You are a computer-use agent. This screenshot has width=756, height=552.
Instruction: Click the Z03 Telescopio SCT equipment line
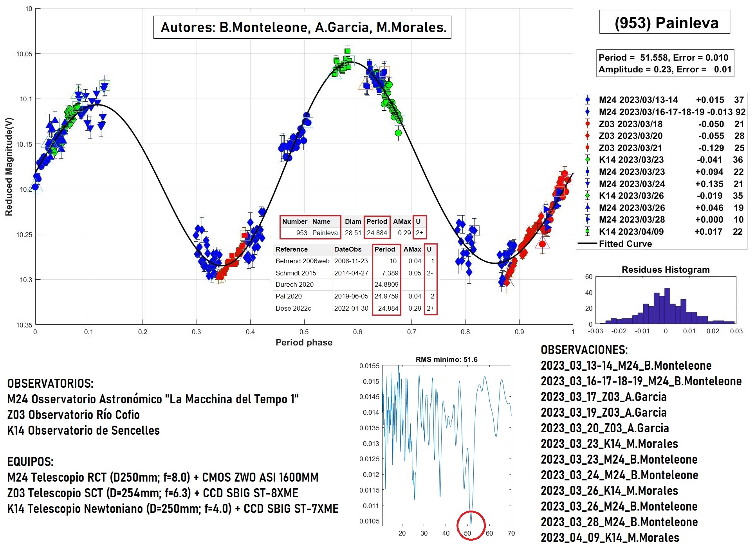[153, 493]
